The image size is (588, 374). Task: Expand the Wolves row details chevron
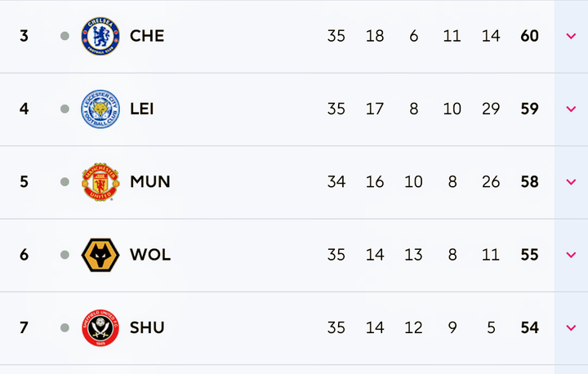tap(571, 255)
